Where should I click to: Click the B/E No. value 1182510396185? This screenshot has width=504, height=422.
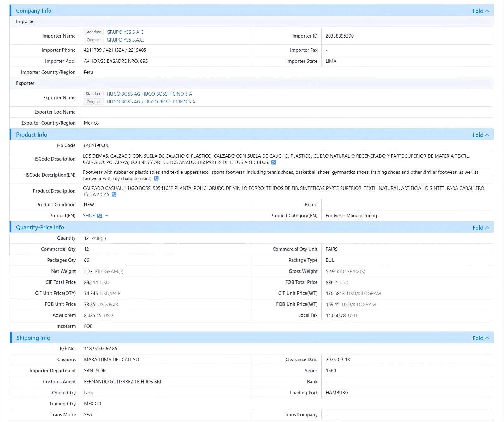point(101,349)
